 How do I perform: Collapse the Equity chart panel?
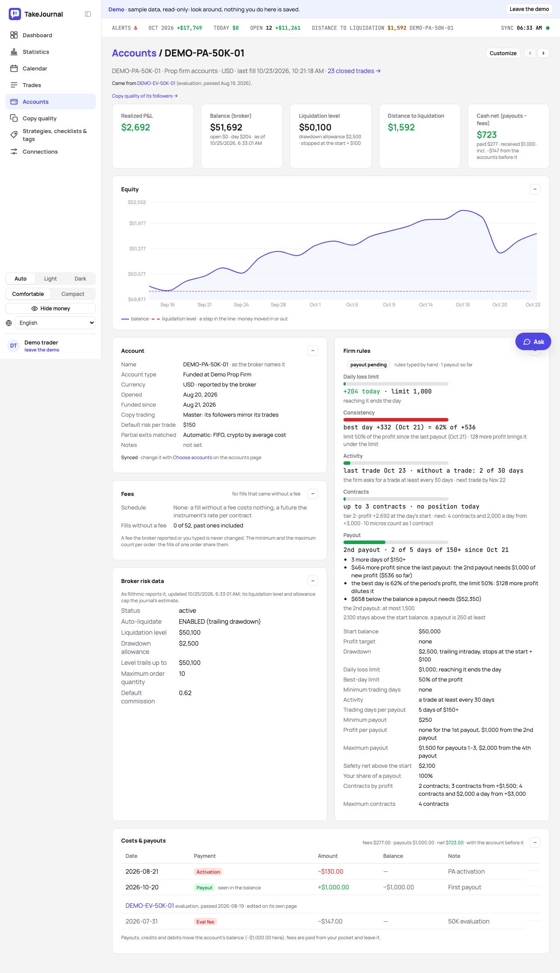tap(535, 189)
